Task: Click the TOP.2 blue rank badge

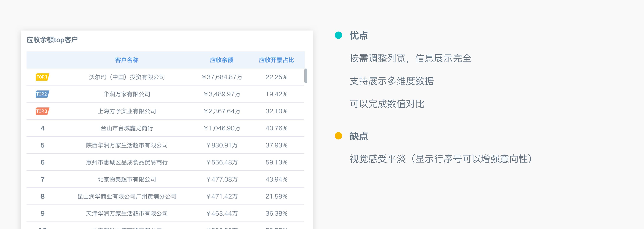Action: [x=42, y=94]
